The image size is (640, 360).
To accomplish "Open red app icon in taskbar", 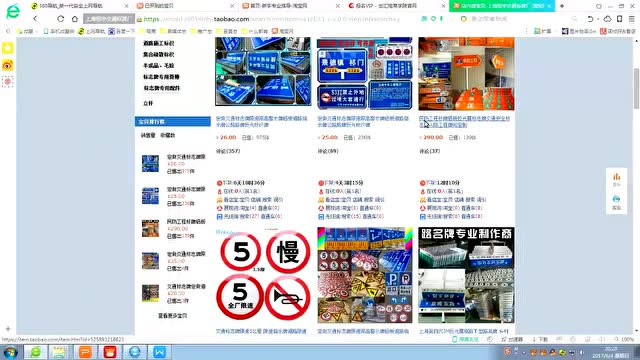I will click(x=109, y=352).
